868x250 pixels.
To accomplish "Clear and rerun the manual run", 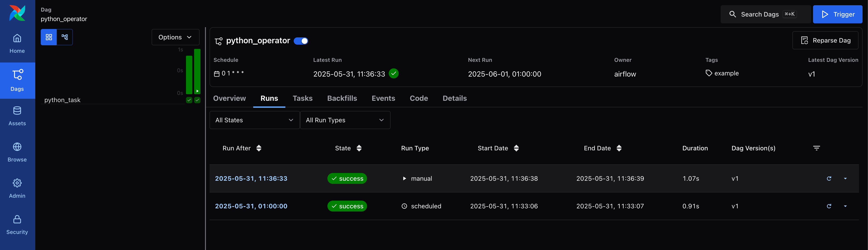I will tap(829, 178).
